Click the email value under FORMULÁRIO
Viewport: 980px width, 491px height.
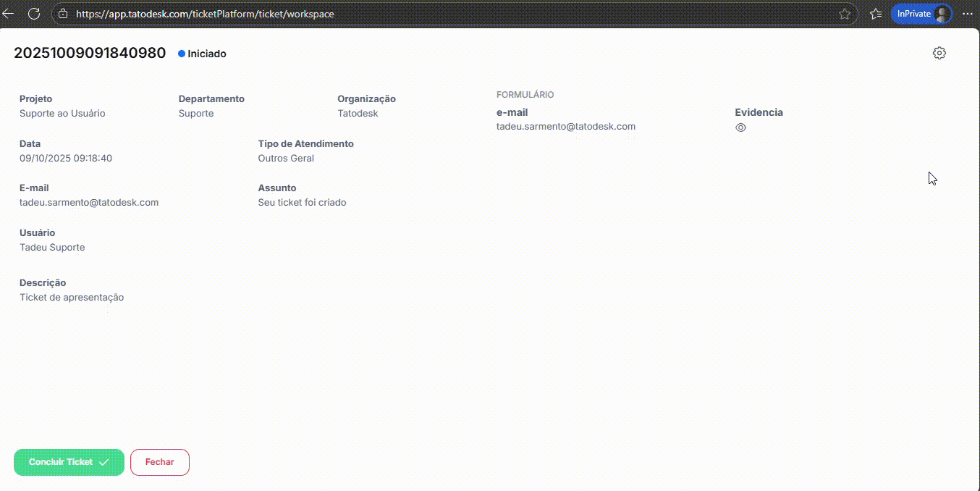click(565, 126)
